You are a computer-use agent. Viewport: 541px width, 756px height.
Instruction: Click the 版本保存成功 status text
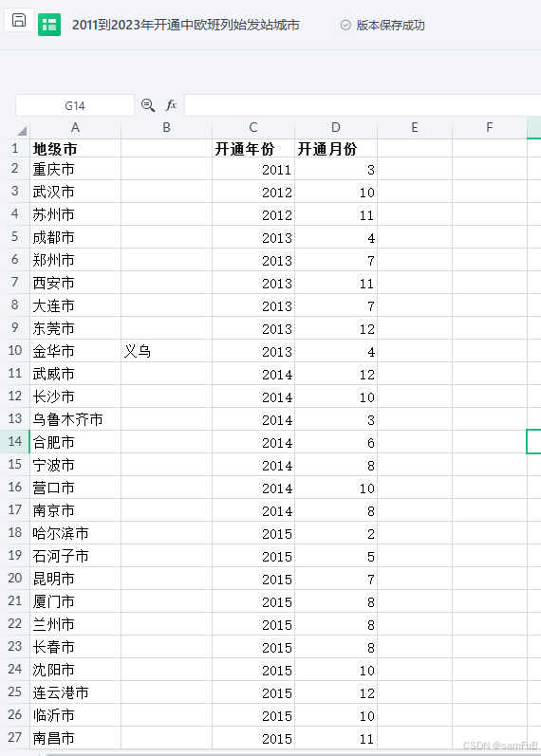390,25
